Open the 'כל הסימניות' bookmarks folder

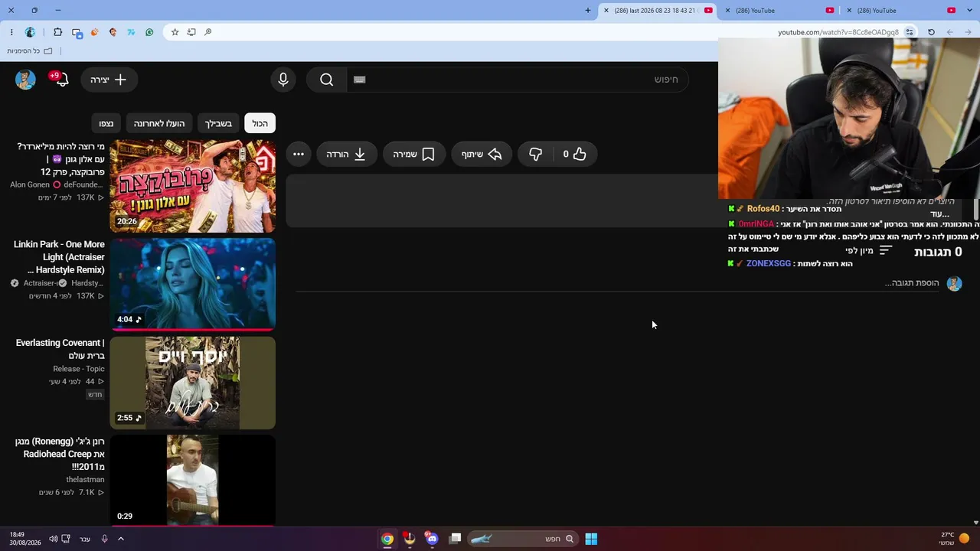tap(30, 51)
